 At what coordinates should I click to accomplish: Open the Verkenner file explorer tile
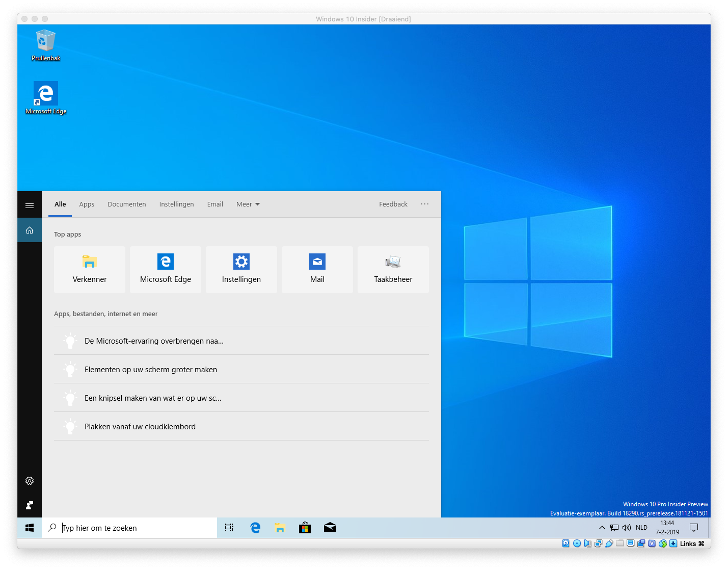(90, 269)
